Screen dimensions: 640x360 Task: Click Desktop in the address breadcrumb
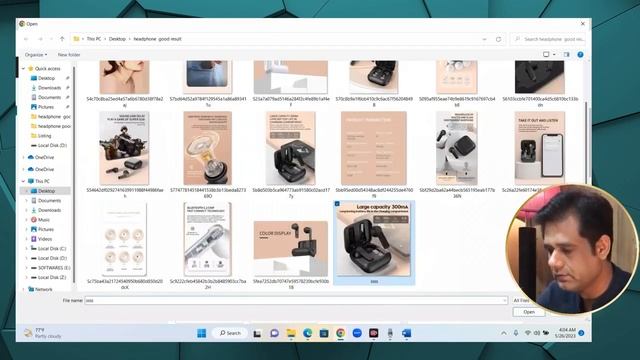pyautogui.click(x=117, y=39)
